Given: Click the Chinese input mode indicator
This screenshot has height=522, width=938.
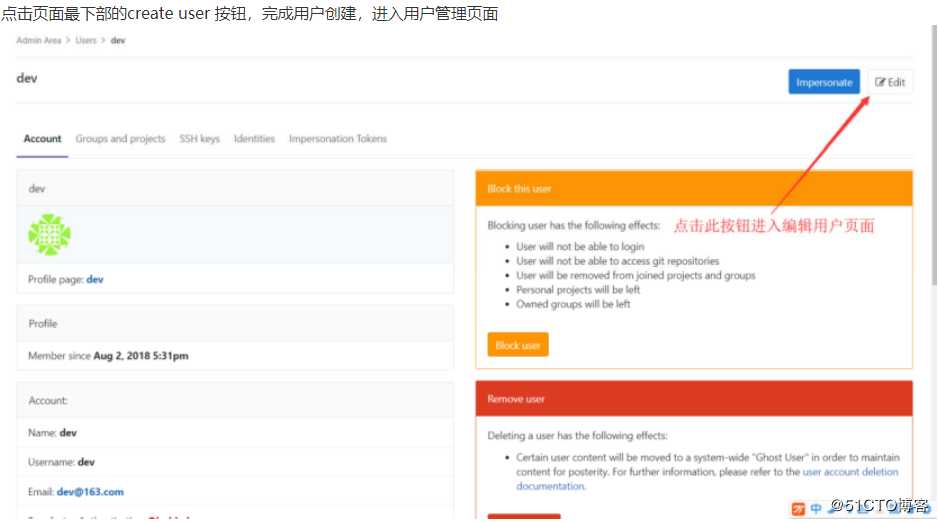Looking at the screenshot, I should coord(816,509).
